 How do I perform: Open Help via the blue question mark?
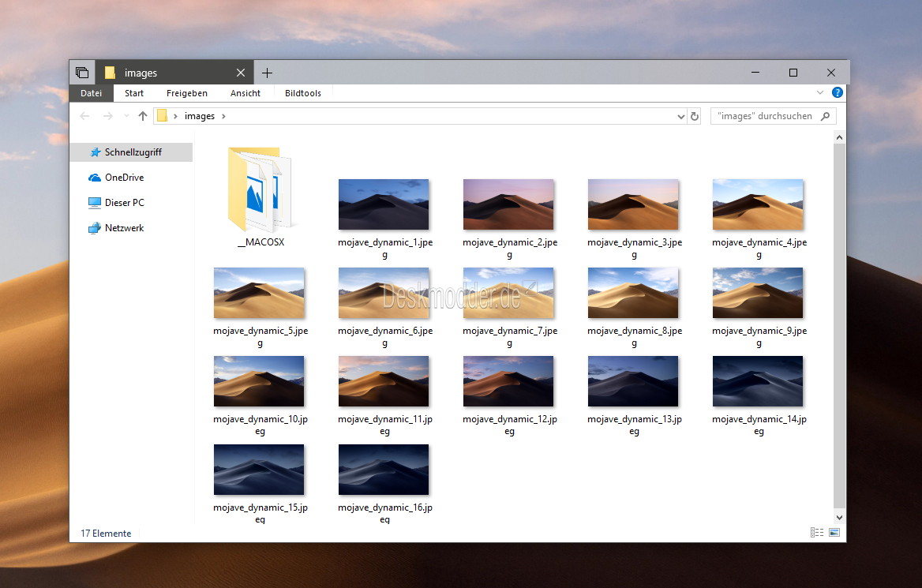pos(838,92)
